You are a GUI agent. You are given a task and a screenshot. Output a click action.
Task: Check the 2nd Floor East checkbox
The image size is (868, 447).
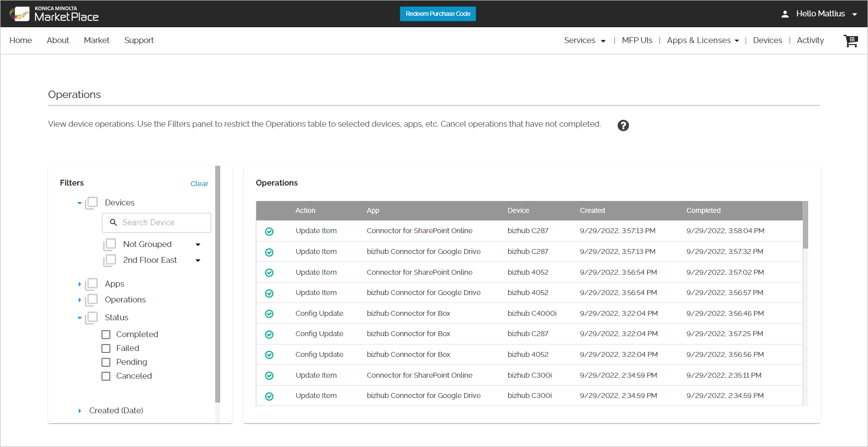tap(110, 260)
